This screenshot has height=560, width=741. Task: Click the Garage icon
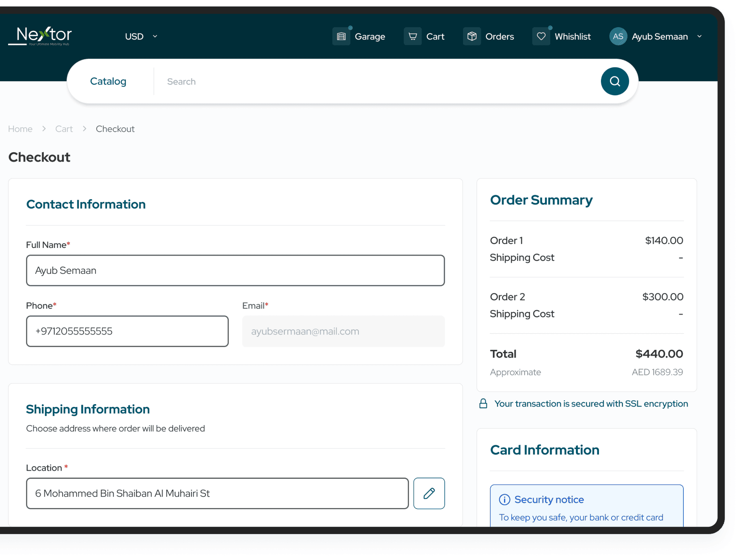pyautogui.click(x=341, y=37)
